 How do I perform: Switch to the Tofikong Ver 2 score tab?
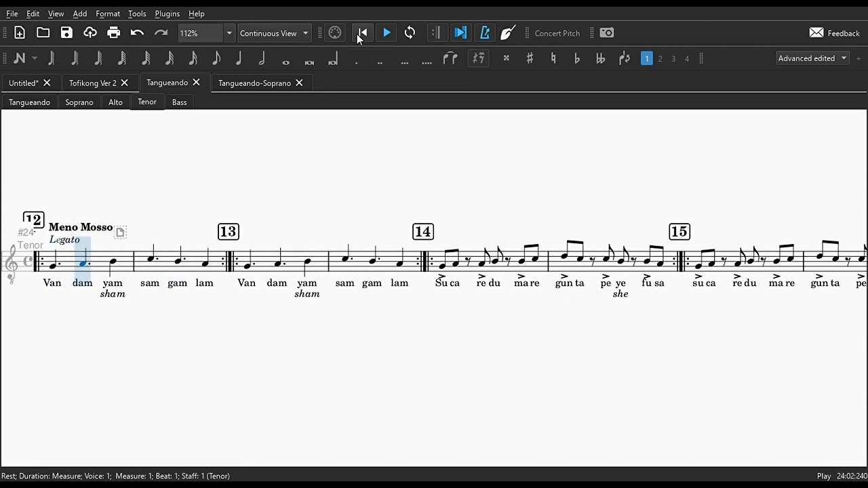coord(93,83)
